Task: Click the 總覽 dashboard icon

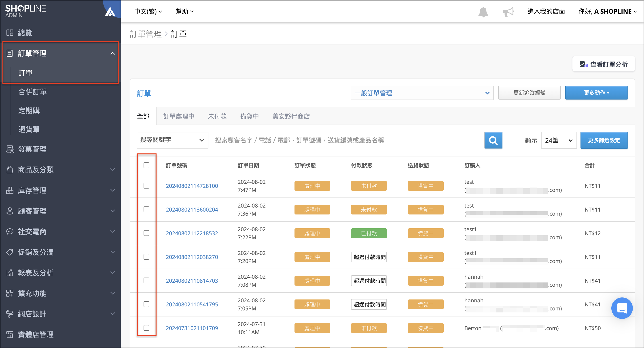Action: click(x=10, y=33)
